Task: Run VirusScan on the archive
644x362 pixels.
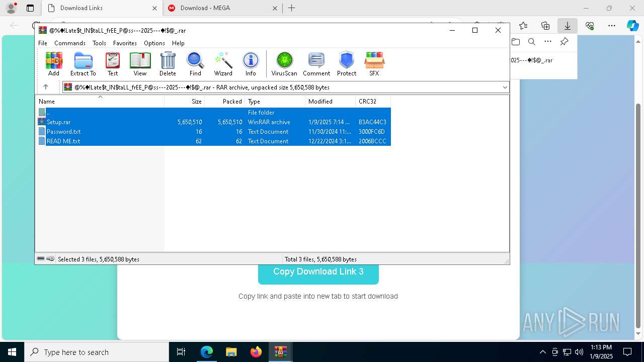Action: click(x=284, y=64)
